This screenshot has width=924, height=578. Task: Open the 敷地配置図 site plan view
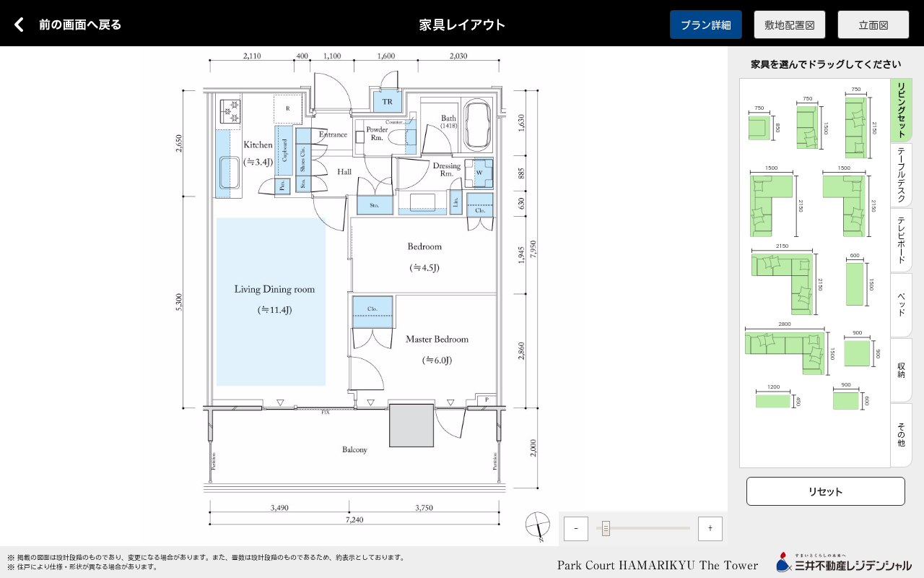tap(789, 25)
